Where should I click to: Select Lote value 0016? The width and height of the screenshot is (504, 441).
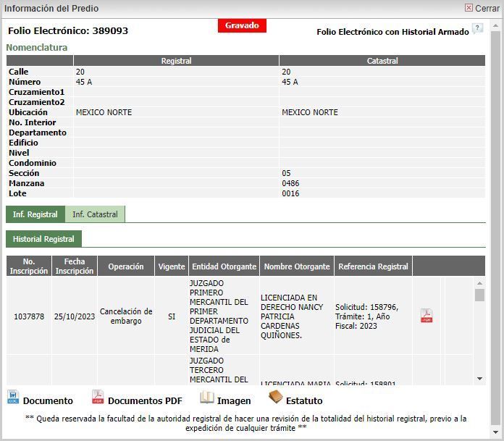pyautogui.click(x=290, y=193)
